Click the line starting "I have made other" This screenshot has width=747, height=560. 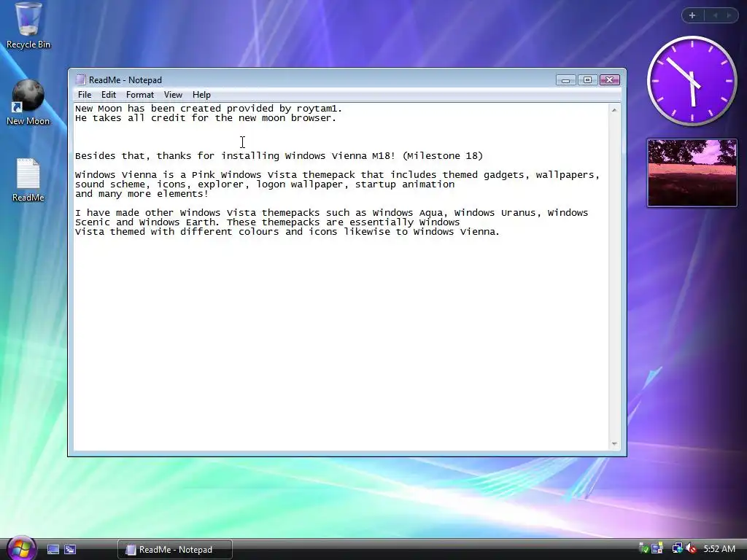click(332, 213)
